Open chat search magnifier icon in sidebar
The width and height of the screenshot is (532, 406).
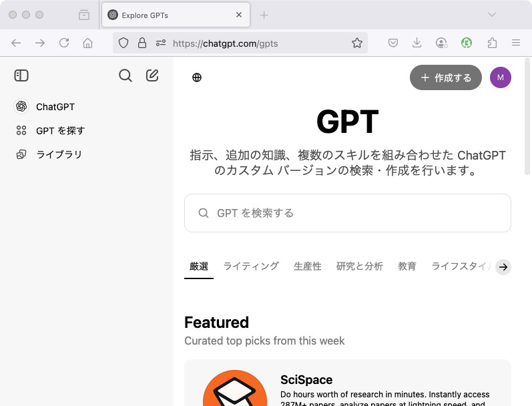click(x=125, y=75)
